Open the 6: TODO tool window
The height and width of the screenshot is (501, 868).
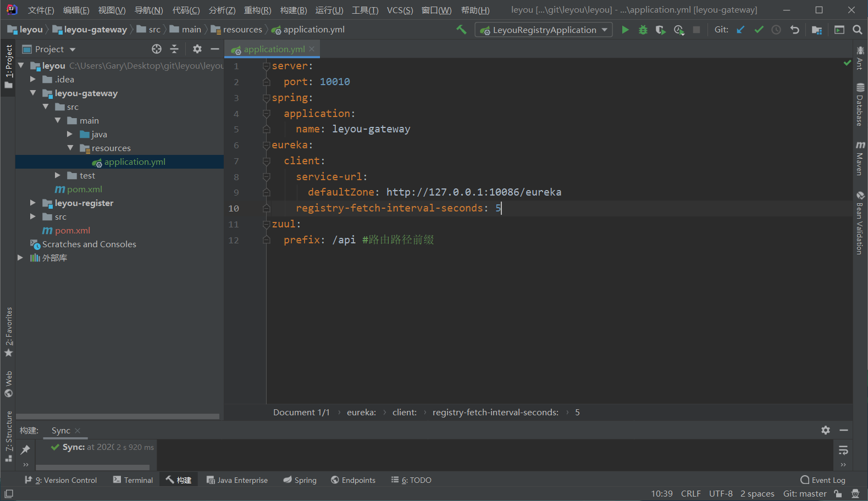tap(411, 480)
